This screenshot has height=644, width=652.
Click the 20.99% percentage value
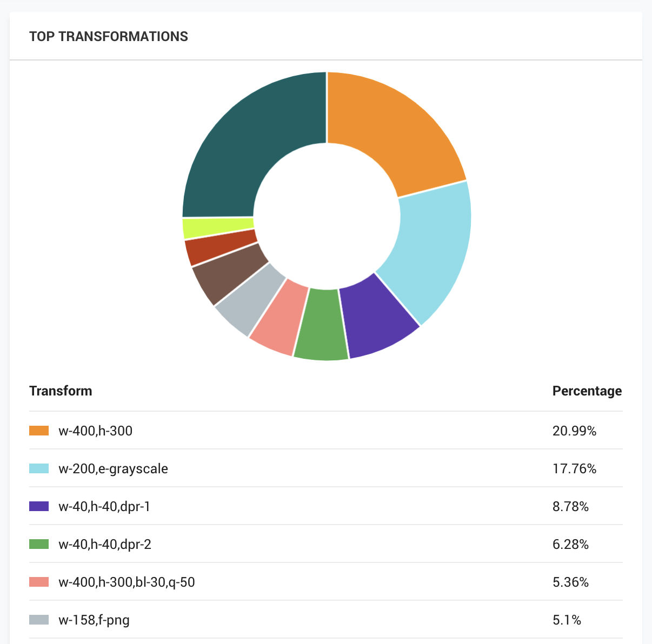pos(574,431)
